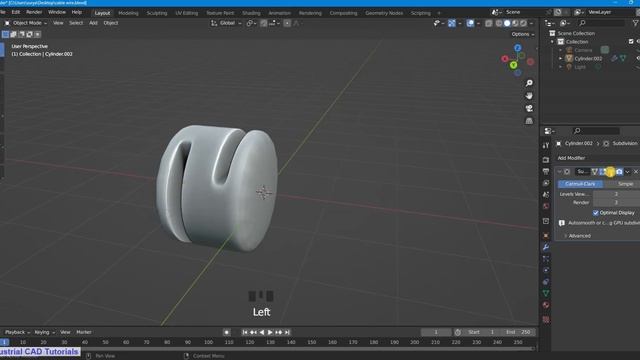Screen dimensions: 640x360
Task: Open subdivision modifier extras dropdown arrow
Action: 627,172
